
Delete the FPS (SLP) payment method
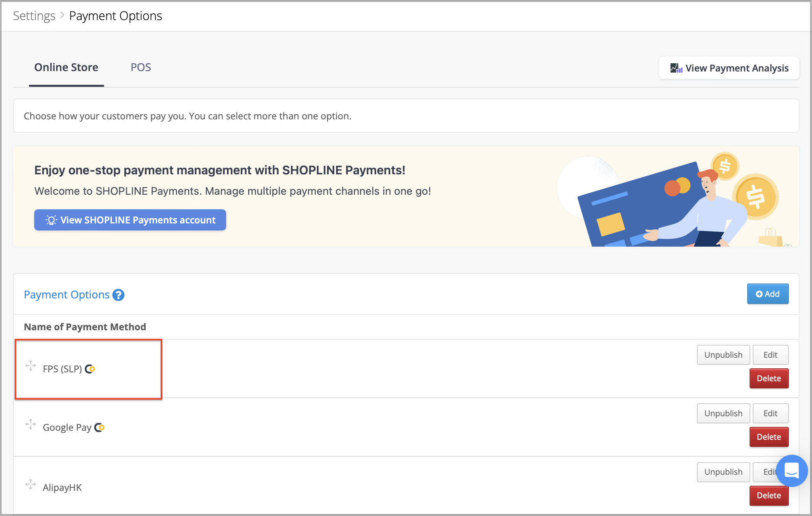[x=769, y=379]
